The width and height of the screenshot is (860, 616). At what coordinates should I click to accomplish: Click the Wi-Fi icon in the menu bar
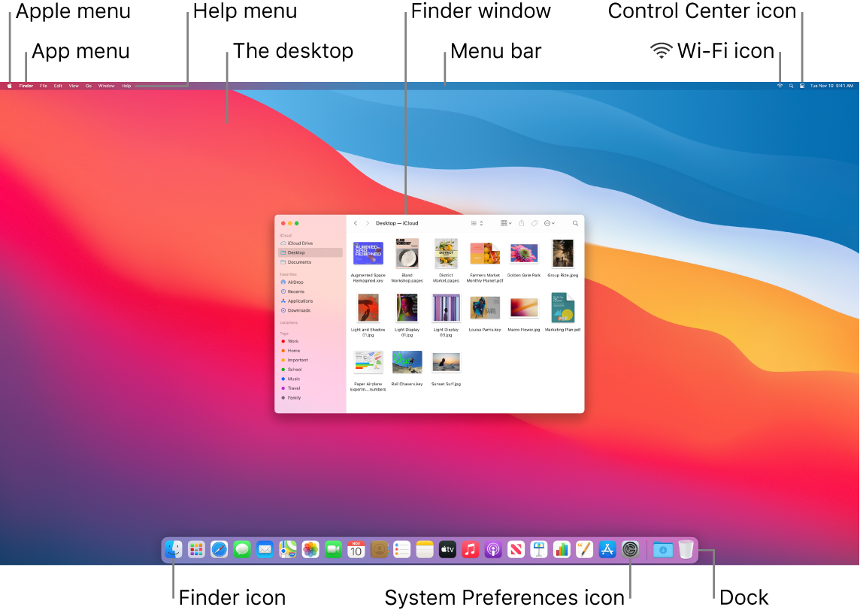780,86
